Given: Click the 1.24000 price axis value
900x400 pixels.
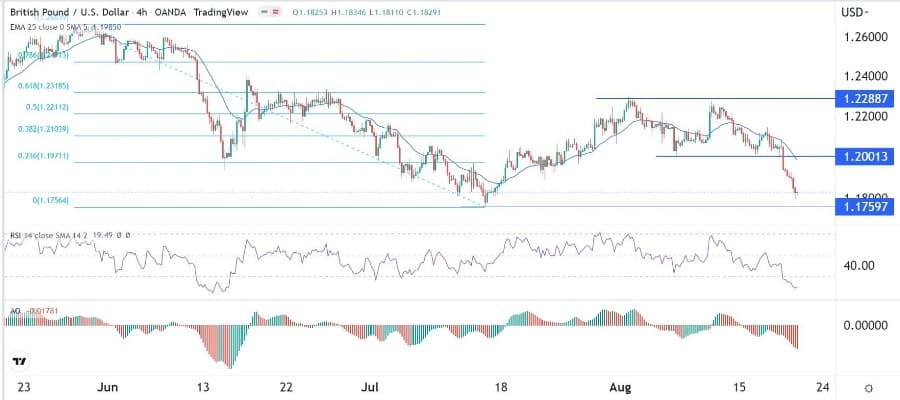Looking at the screenshot, I should [868, 77].
